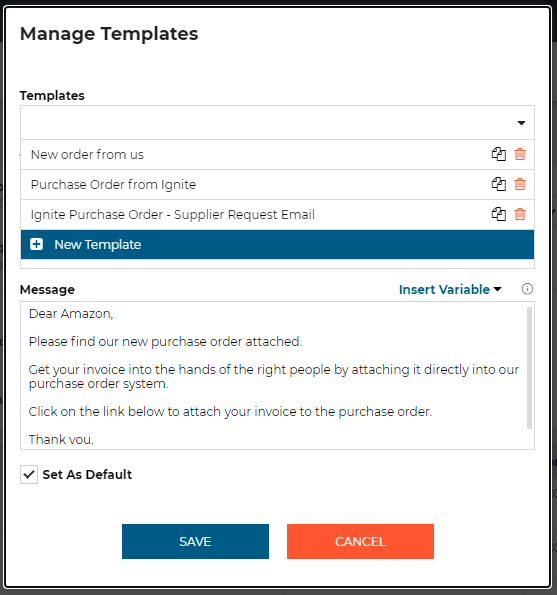The width and height of the screenshot is (557, 595).
Task: Copy the 'Purchase Order from Ignite' template
Action: (499, 184)
